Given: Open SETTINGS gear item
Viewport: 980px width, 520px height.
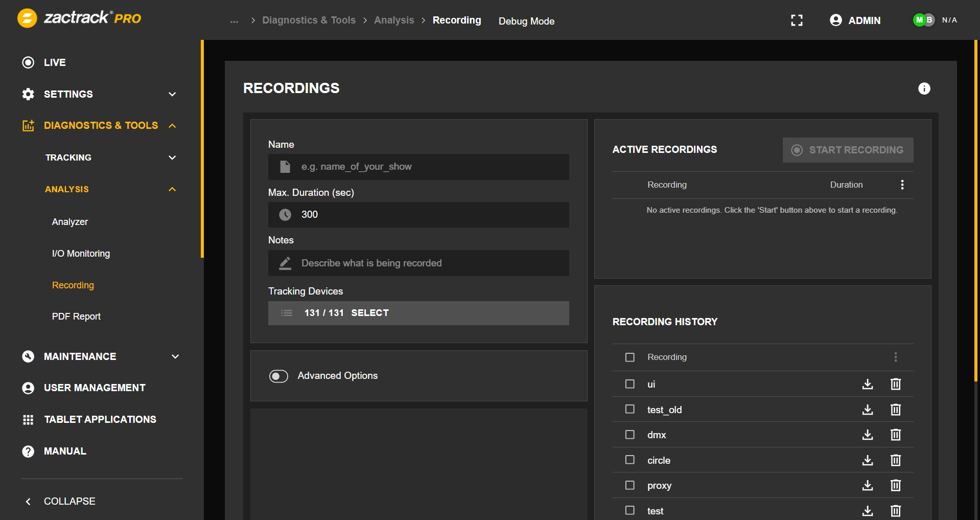Looking at the screenshot, I should point(28,94).
